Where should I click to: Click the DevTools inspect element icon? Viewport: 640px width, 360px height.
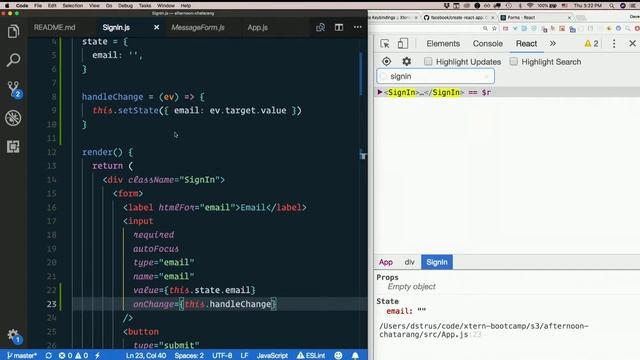(x=384, y=43)
